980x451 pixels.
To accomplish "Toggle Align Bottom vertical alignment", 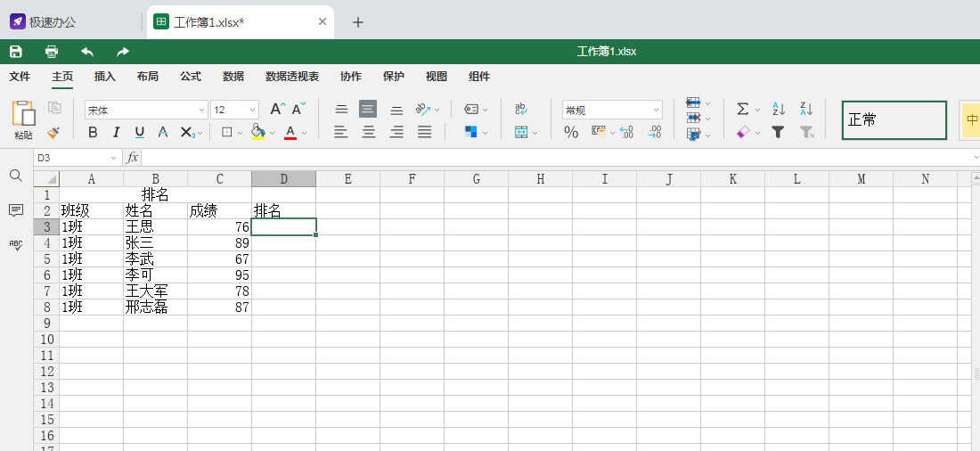I will click(396, 110).
